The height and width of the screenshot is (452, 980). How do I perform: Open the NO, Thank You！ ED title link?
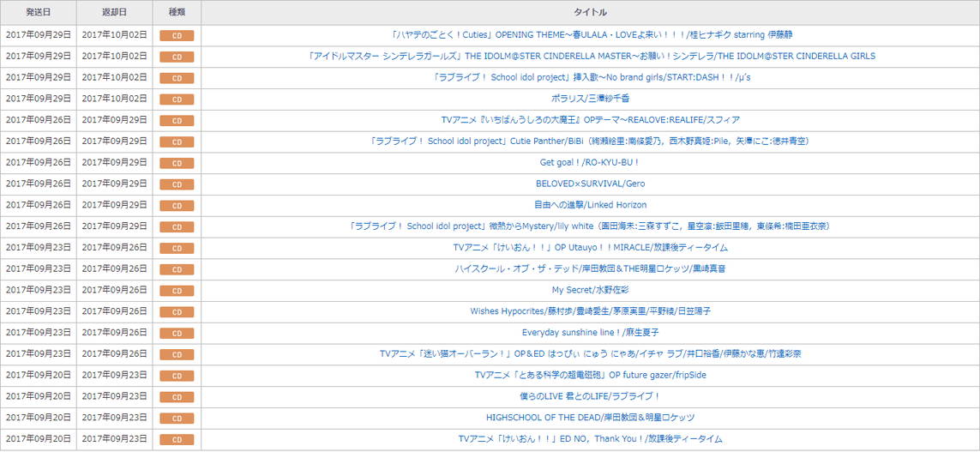point(590,439)
